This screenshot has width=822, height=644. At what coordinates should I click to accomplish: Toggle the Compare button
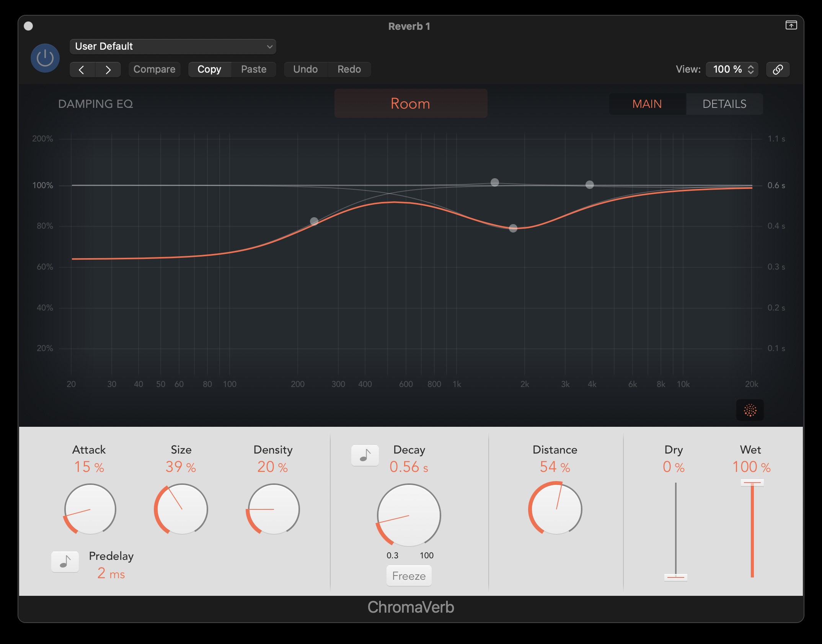pyautogui.click(x=154, y=70)
